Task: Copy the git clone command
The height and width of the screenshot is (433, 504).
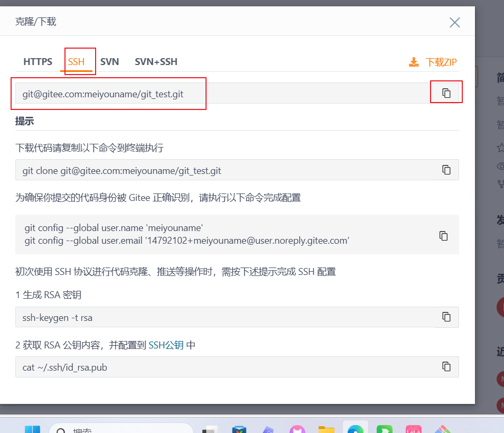Action: [446, 170]
